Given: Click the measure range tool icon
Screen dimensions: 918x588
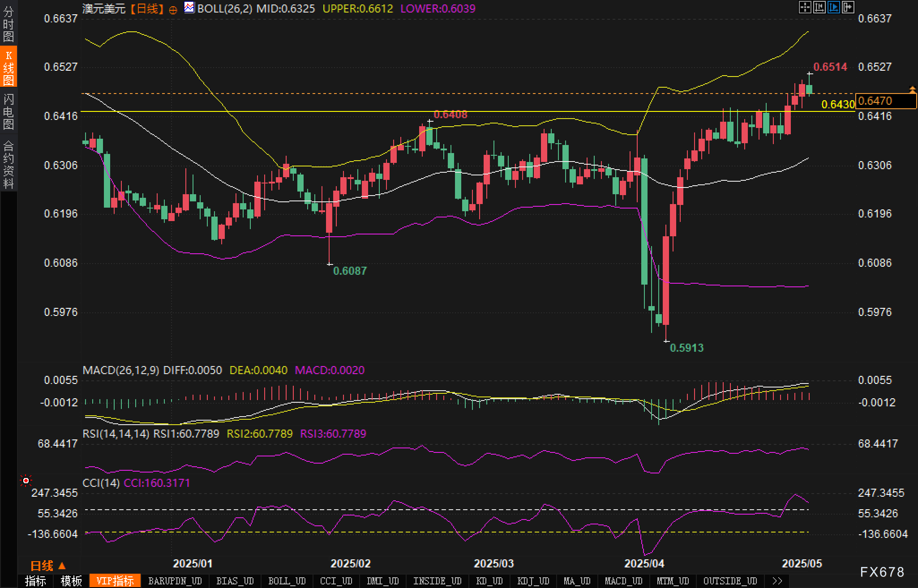Looking at the screenshot, I should (x=819, y=7).
